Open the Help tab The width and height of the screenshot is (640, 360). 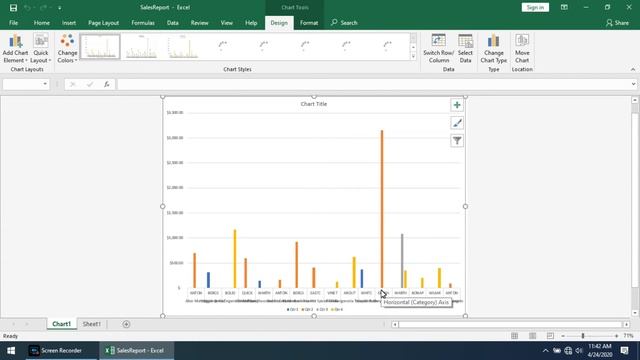tap(251, 23)
